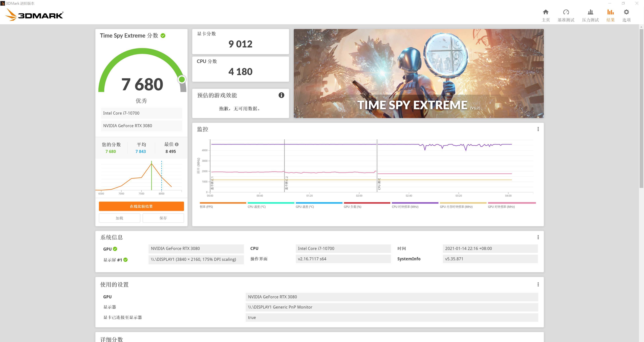
Task: Click the info icon in 预估的游戏效能
Action: 281,95
